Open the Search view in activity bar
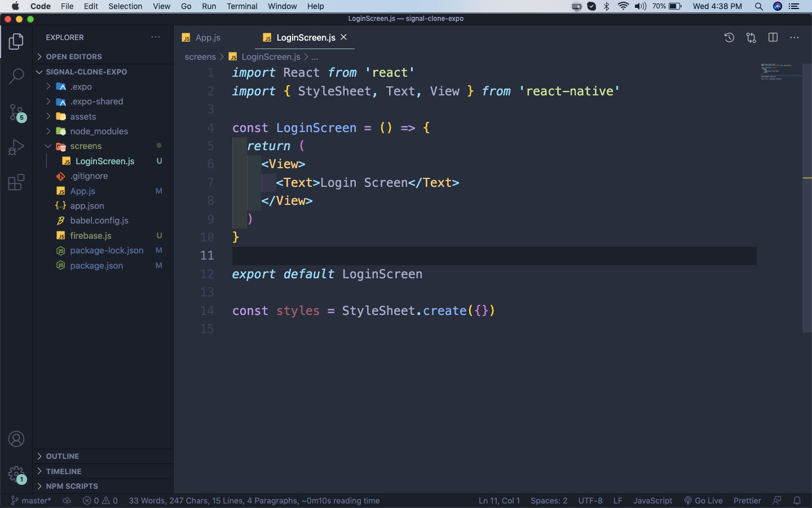 click(x=16, y=76)
